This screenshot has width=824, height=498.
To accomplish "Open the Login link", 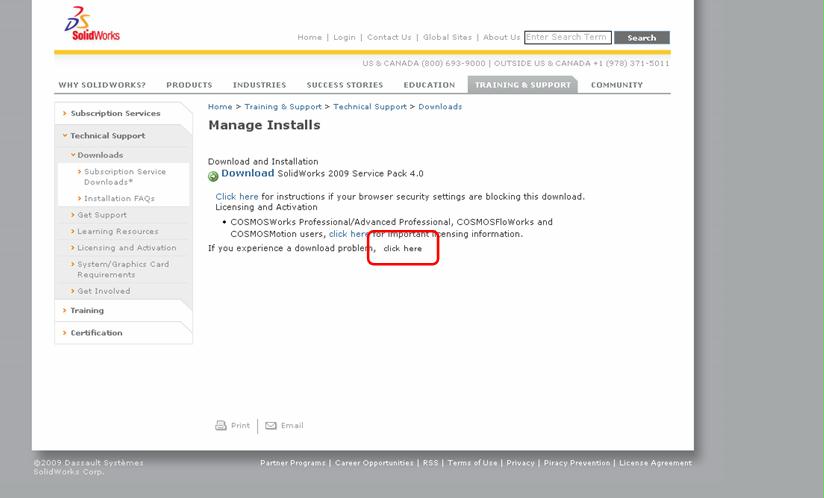I will (x=344, y=37).
